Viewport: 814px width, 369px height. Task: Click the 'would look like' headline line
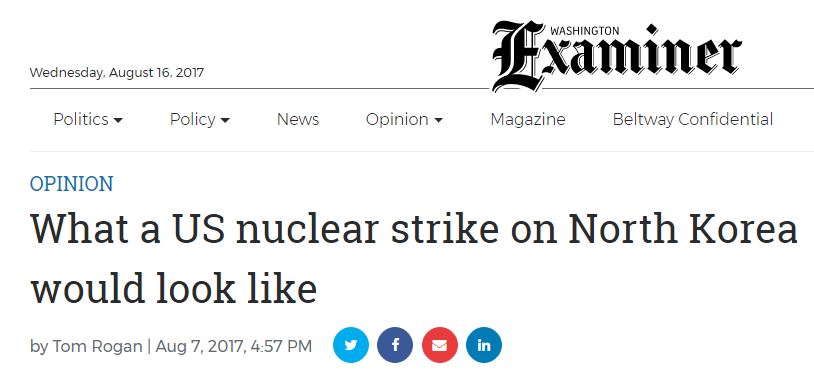click(x=174, y=289)
